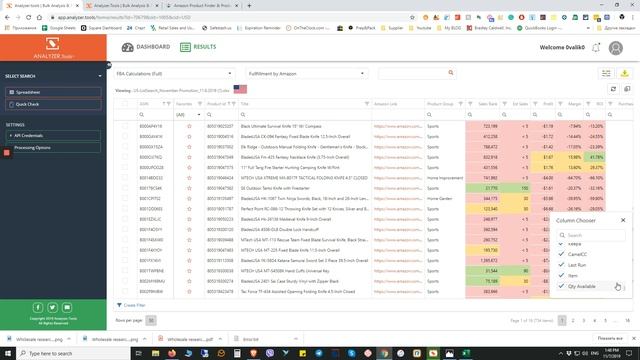This screenshot has height=360, width=640.
Task: Click the copy icon beside the refresh icon
Action: coord(627,89)
